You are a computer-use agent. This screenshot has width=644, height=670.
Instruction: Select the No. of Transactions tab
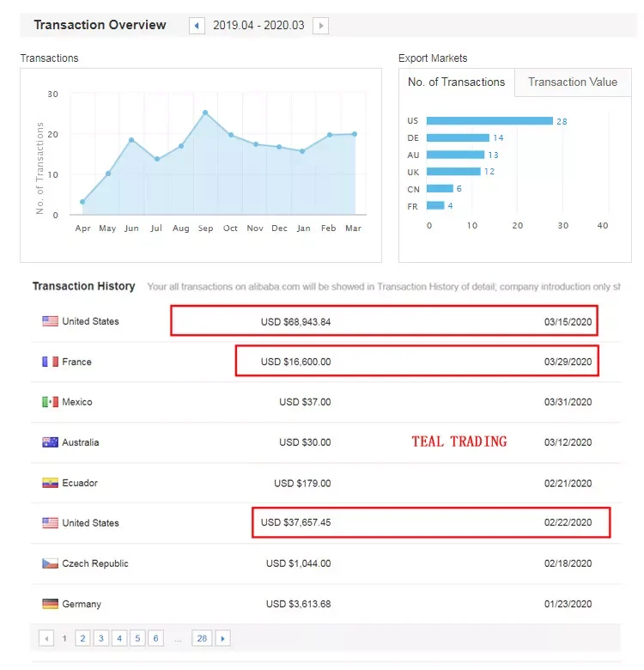coord(456,82)
